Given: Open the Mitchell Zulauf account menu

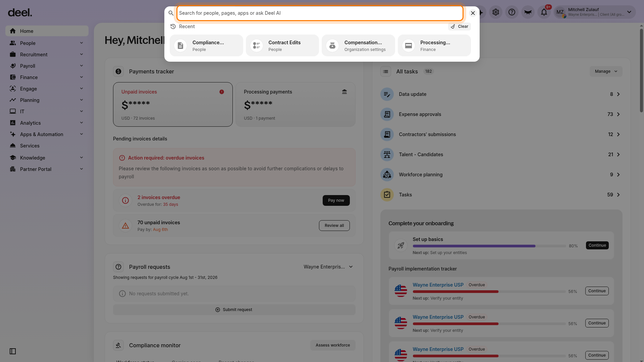Looking at the screenshot, I should pyautogui.click(x=595, y=12).
